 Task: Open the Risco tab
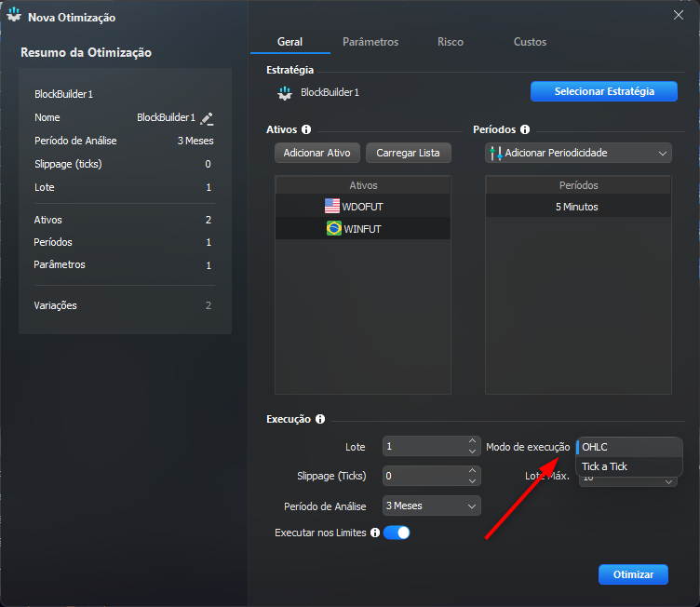(x=450, y=42)
